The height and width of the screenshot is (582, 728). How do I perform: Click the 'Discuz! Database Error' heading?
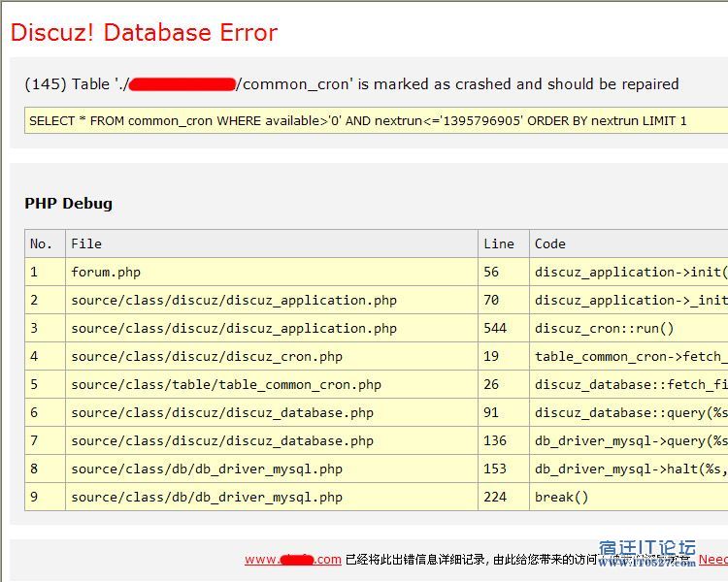point(144,32)
